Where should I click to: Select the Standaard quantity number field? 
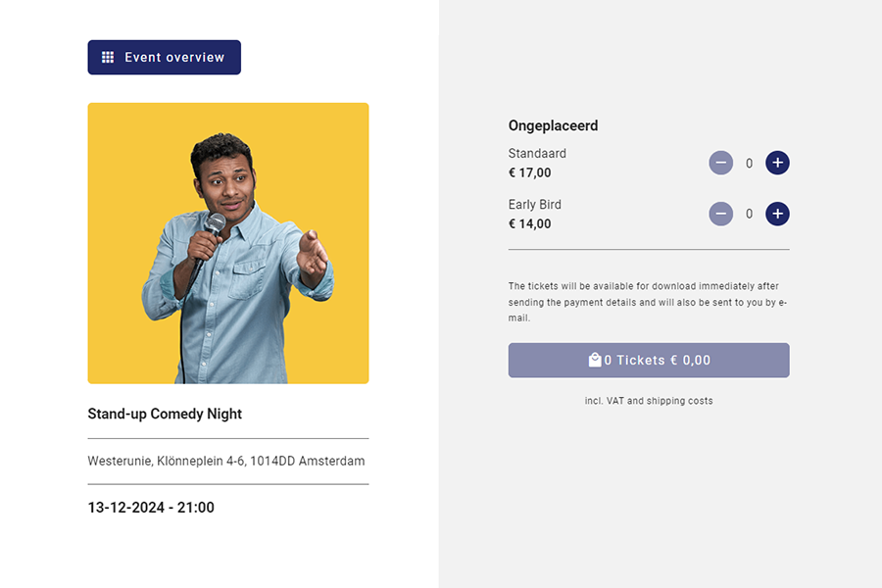click(x=749, y=164)
